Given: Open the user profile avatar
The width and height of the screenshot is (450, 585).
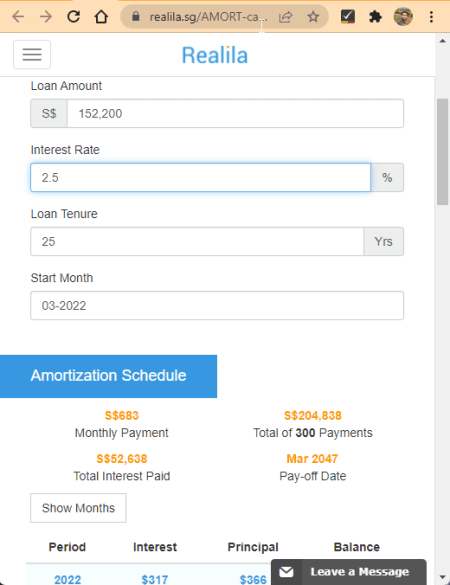Looking at the screenshot, I should tap(403, 17).
